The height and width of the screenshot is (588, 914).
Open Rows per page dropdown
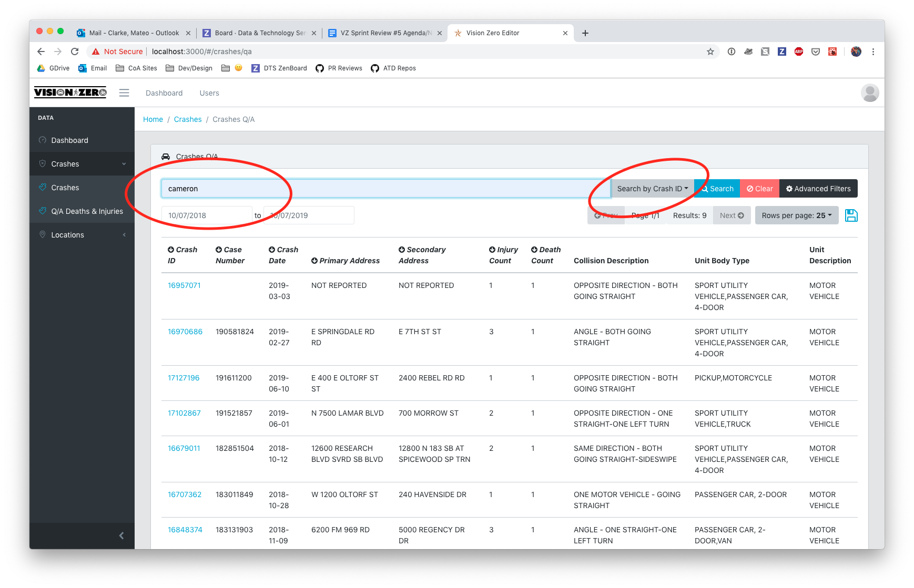tap(797, 215)
